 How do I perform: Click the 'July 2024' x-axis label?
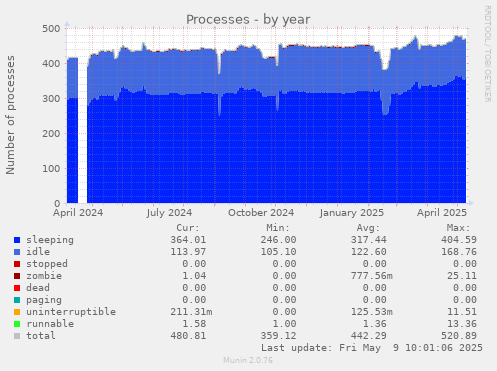pyautogui.click(x=169, y=213)
